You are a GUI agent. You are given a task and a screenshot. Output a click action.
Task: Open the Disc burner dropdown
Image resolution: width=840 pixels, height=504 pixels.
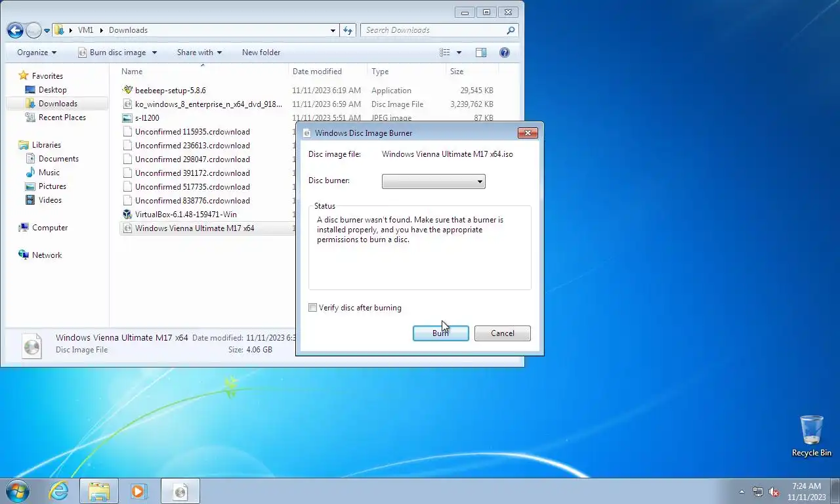434,181
